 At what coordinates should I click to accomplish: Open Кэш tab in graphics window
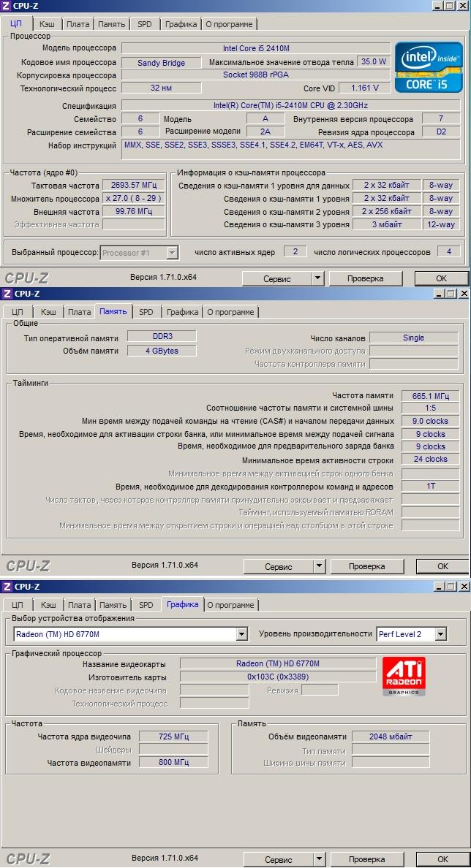pos(48,605)
